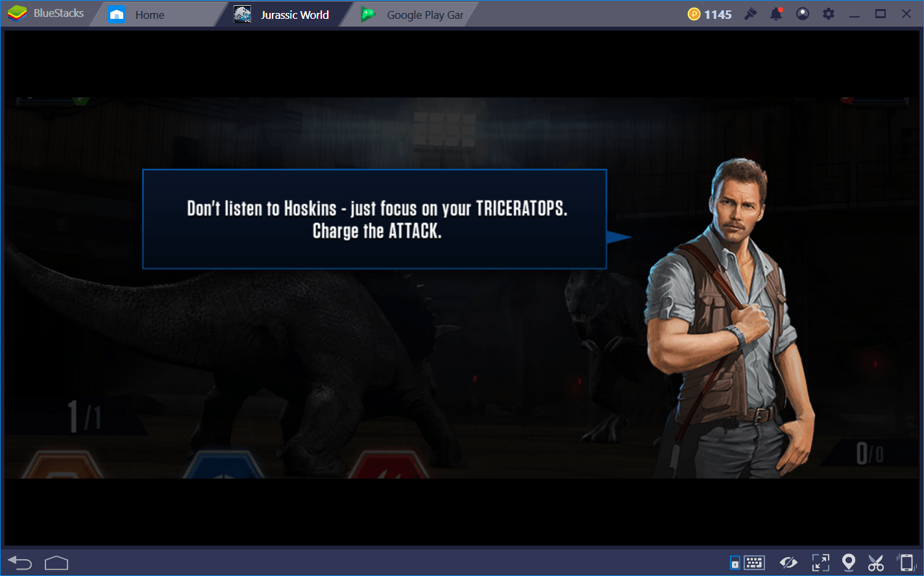The width and height of the screenshot is (924, 576).
Task: Click the Android back arrow
Action: 19,562
